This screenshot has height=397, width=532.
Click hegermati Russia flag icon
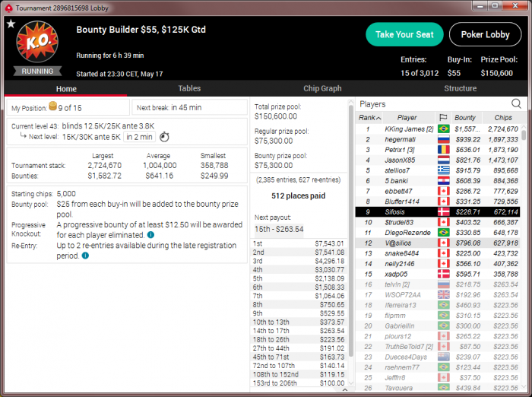click(443, 139)
